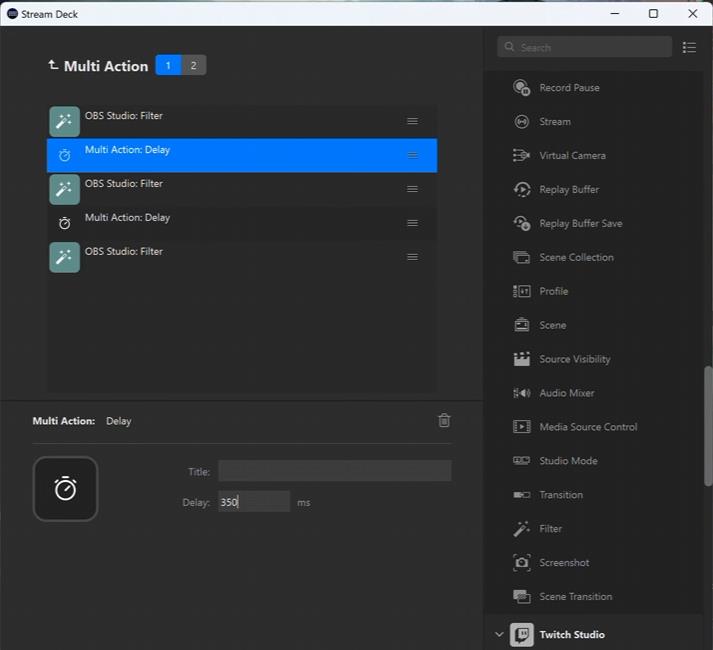The width and height of the screenshot is (713, 650).
Task: Select the Audio Mixer icon
Action: pyautogui.click(x=522, y=393)
